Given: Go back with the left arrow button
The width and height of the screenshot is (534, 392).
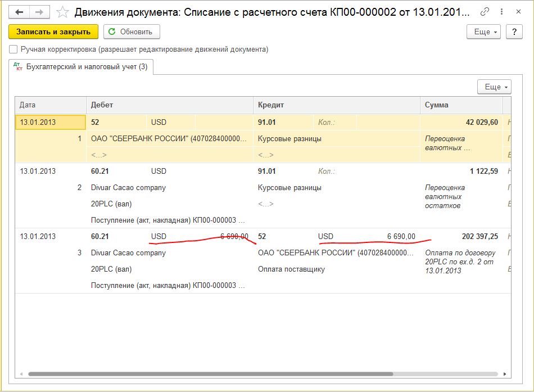Looking at the screenshot, I should click(x=19, y=12).
